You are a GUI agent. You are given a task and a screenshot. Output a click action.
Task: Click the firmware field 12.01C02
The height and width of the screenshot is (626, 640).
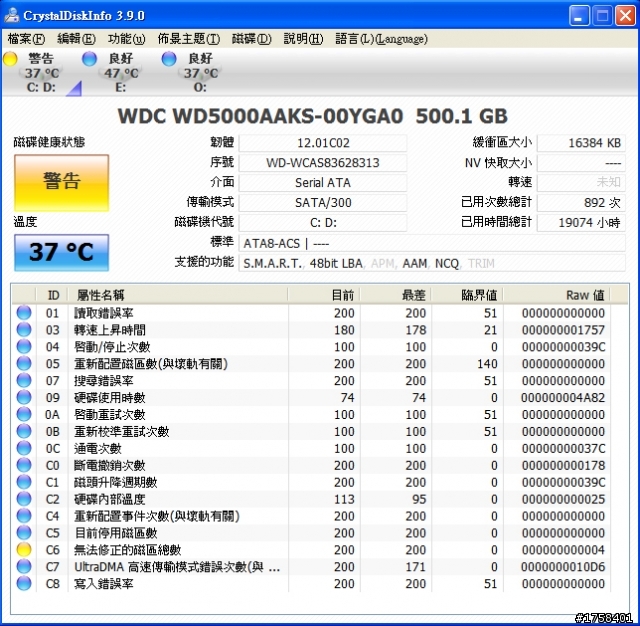323,143
